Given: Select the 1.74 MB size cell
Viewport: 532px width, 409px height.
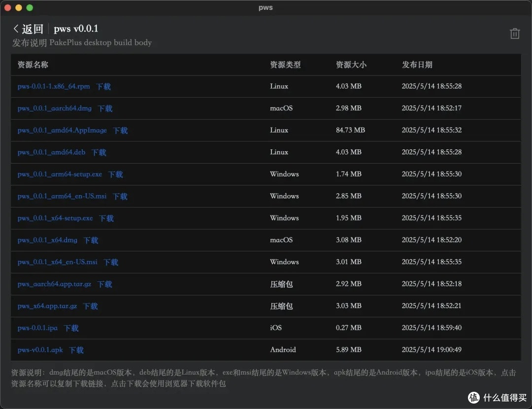Looking at the screenshot, I should (x=348, y=174).
